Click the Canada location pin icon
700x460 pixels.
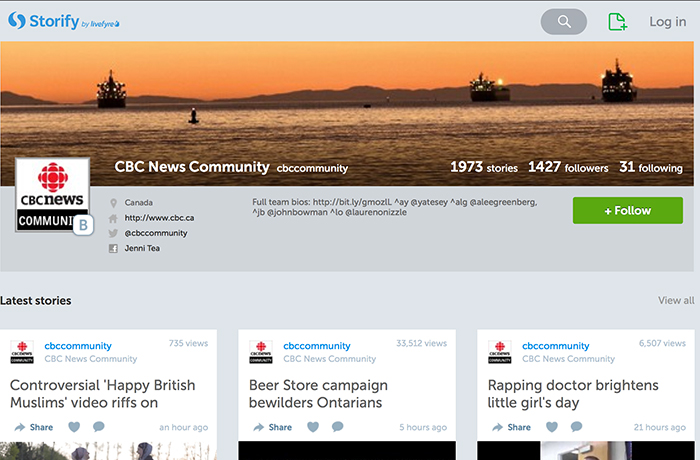[113, 203]
